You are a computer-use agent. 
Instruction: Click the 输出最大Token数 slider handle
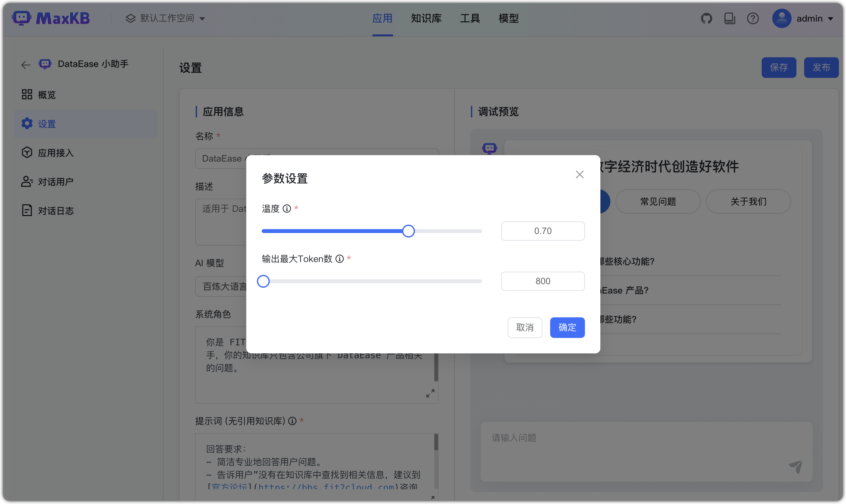[x=263, y=281]
